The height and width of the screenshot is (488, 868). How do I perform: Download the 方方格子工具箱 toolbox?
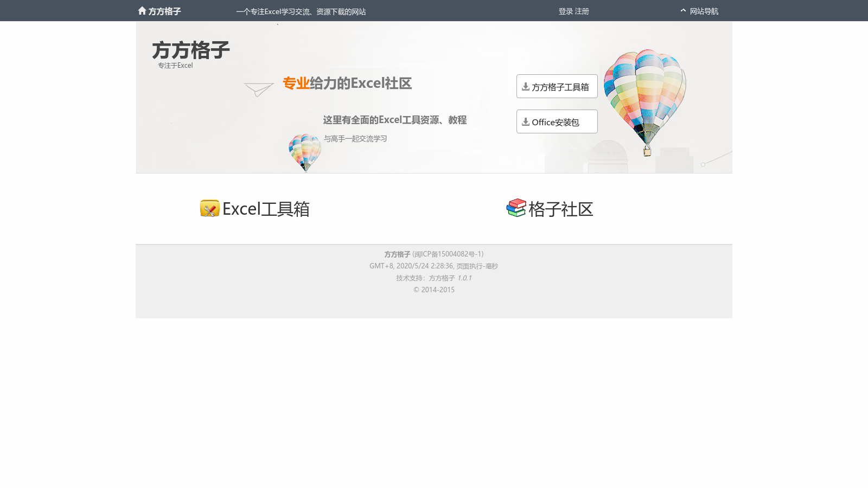(557, 86)
